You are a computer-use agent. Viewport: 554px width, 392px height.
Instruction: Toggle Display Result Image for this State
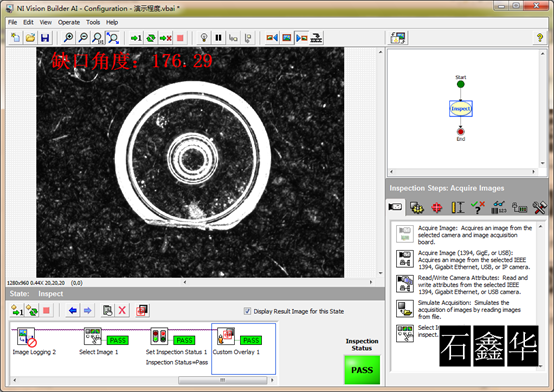[x=247, y=311]
